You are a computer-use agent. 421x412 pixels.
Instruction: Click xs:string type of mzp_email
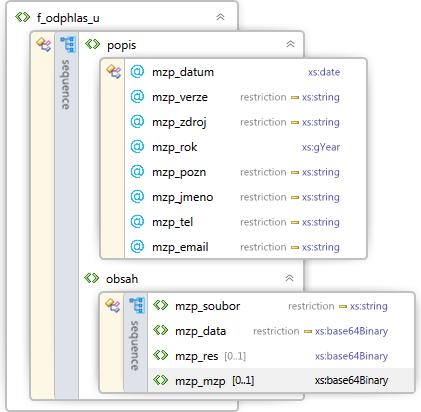pos(321,247)
